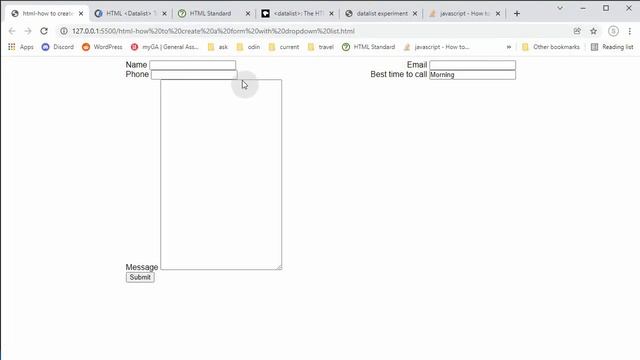Screen dimensions: 640x360
Task: Open a new tab with plus button
Action: coord(517,13)
